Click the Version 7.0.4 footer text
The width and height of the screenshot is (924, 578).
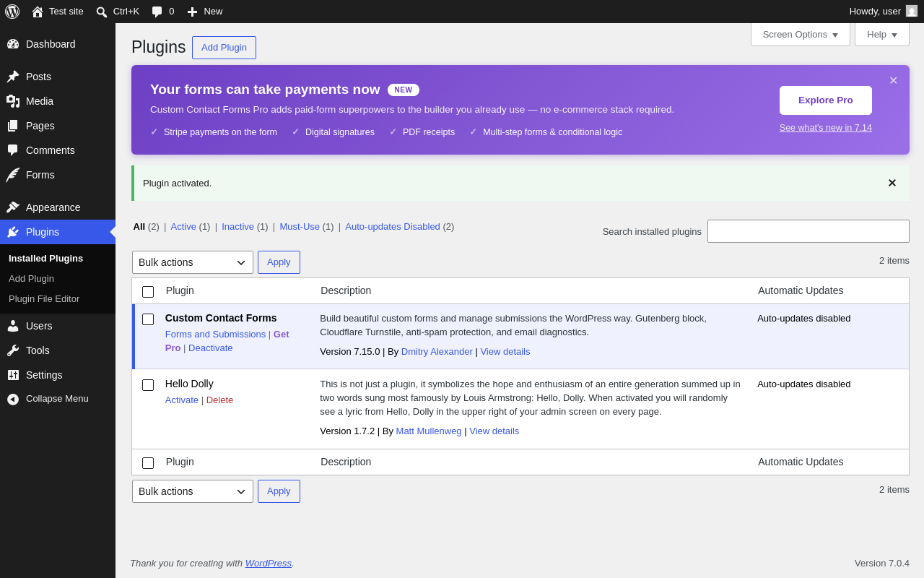pos(882,563)
